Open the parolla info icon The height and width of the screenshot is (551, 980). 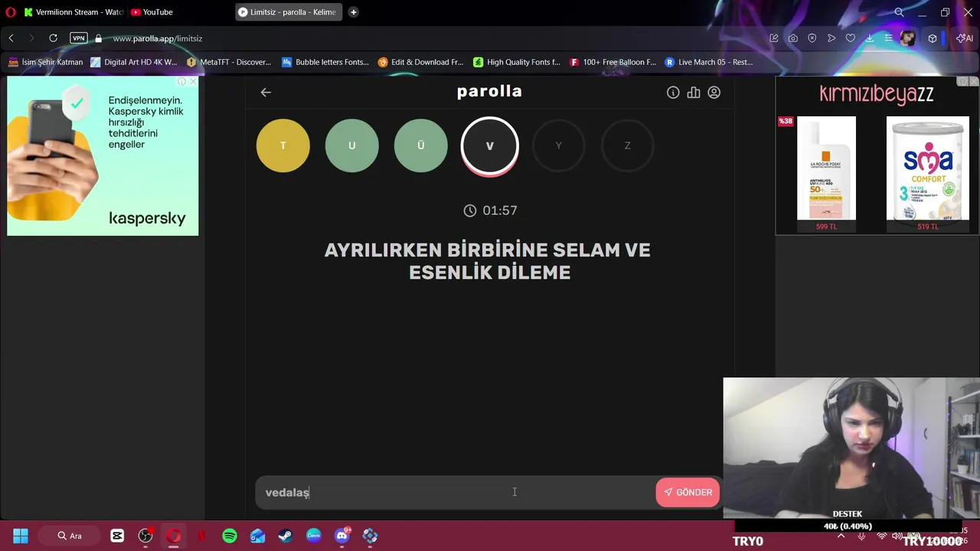(673, 92)
